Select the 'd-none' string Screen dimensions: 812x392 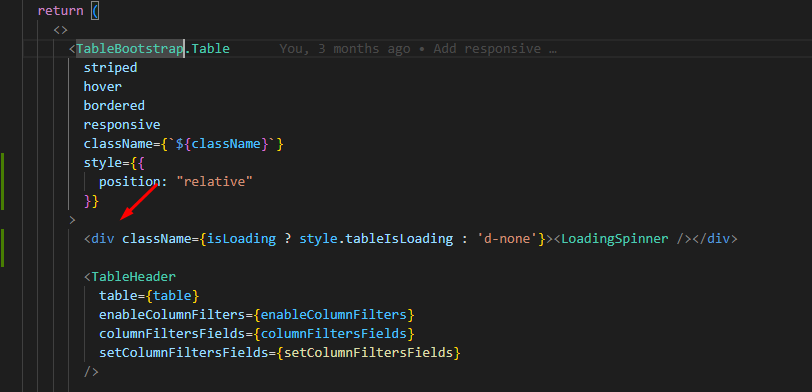pos(507,239)
